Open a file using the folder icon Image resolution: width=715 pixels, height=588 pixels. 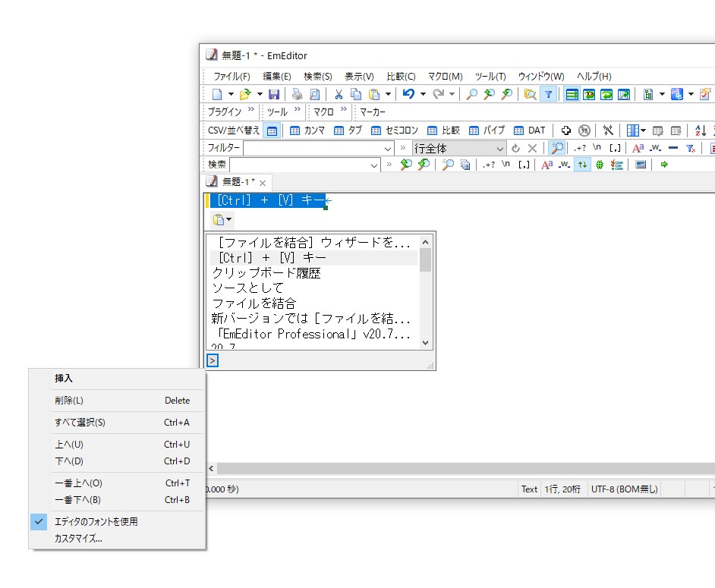pos(244,93)
